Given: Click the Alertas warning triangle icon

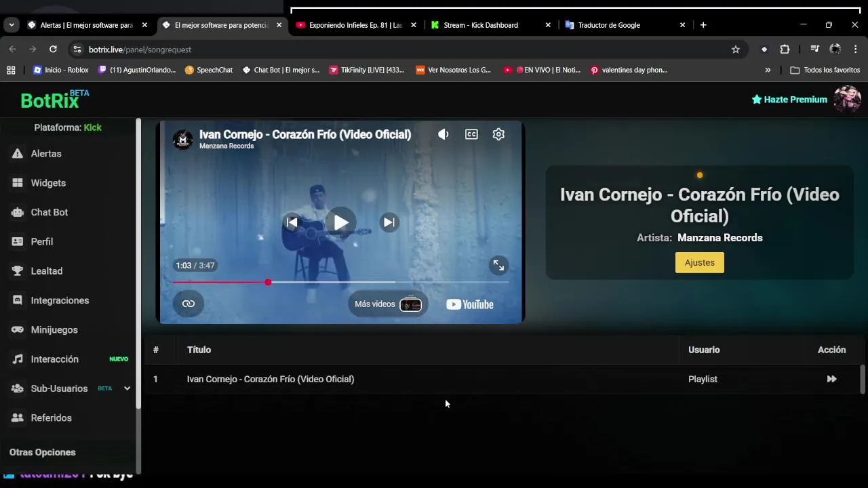Looking at the screenshot, I should [x=18, y=154].
